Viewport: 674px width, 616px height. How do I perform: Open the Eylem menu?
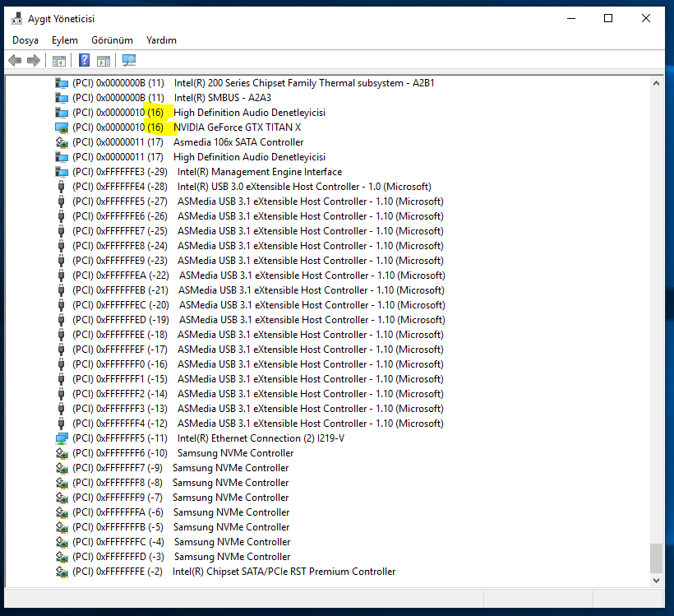pyautogui.click(x=65, y=40)
